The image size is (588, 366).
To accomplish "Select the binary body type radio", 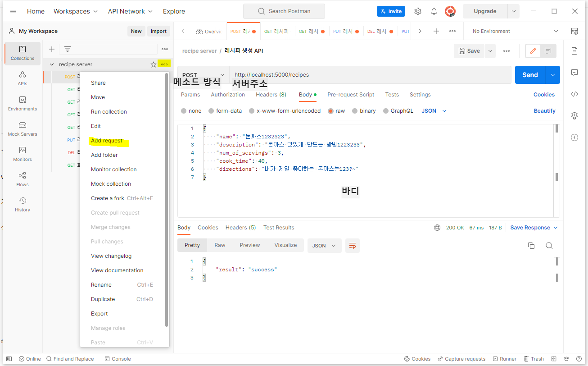I will click(355, 111).
